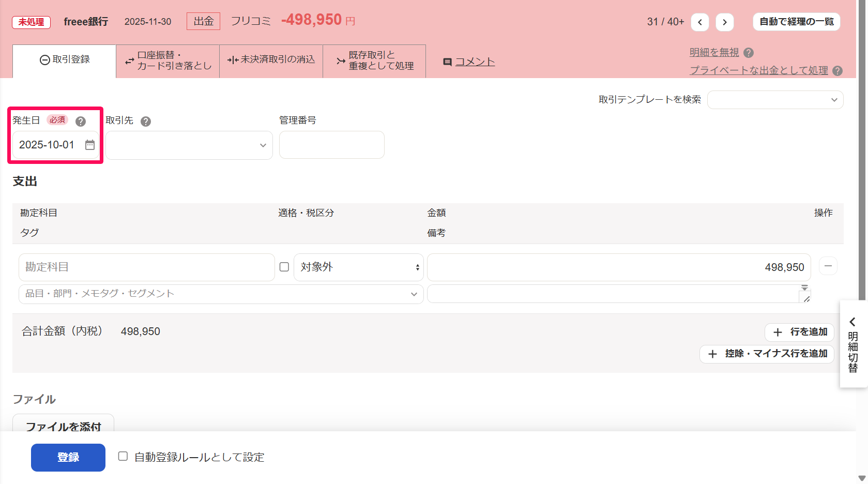The image size is (868, 484).
Task: Open the コメント link
Action: point(475,62)
